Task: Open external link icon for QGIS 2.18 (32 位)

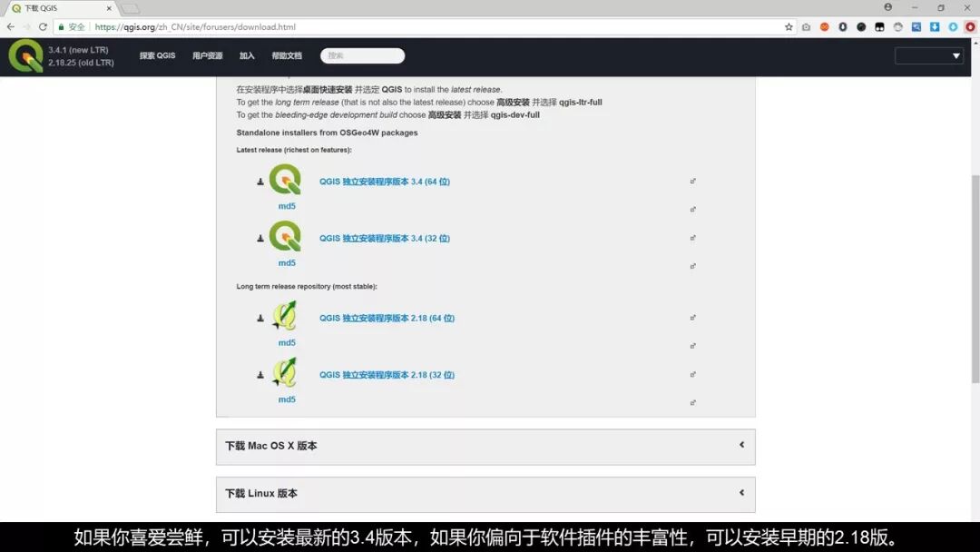Action: click(x=692, y=374)
